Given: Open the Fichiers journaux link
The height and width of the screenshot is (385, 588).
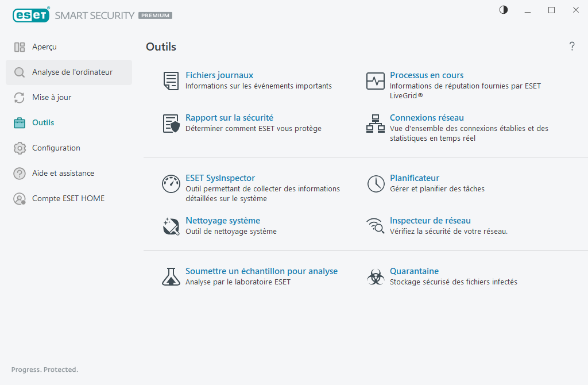Looking at the screenshot, I should click(x=219, y=75).
